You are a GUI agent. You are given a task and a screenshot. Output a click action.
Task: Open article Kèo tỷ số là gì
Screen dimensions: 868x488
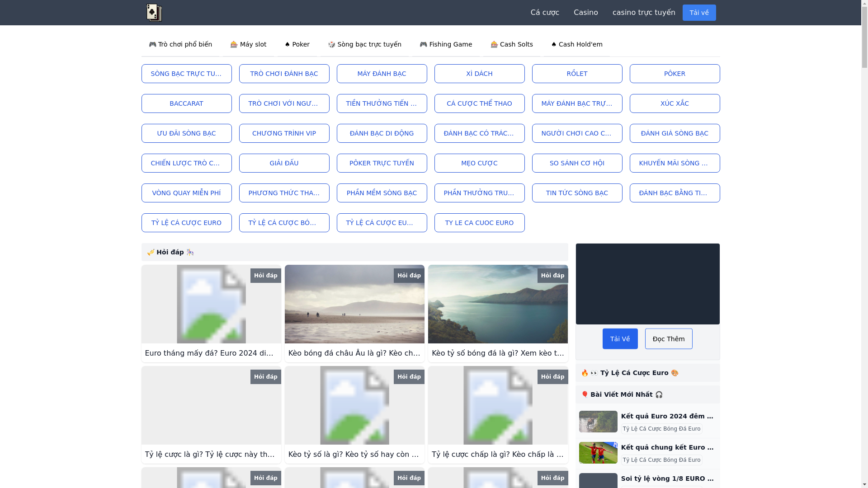tap(354, 454)
